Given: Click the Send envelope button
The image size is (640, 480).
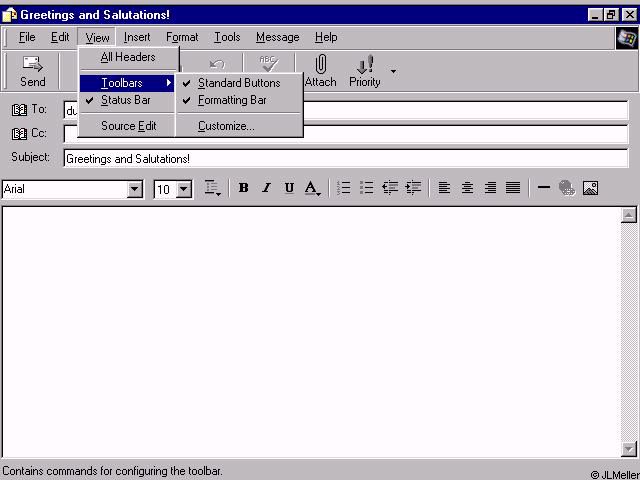Looking at the screenshot, I should tap(33, 71).
